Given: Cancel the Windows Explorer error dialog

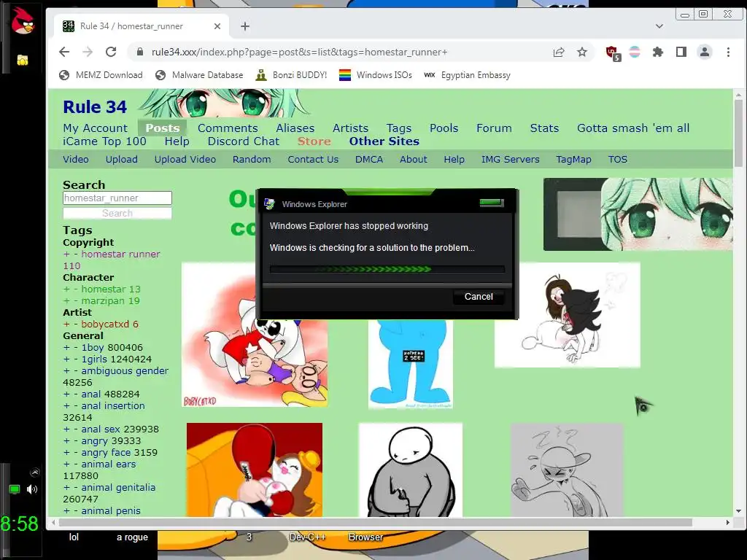Looking at the screenshot, I should click(479, 297).
